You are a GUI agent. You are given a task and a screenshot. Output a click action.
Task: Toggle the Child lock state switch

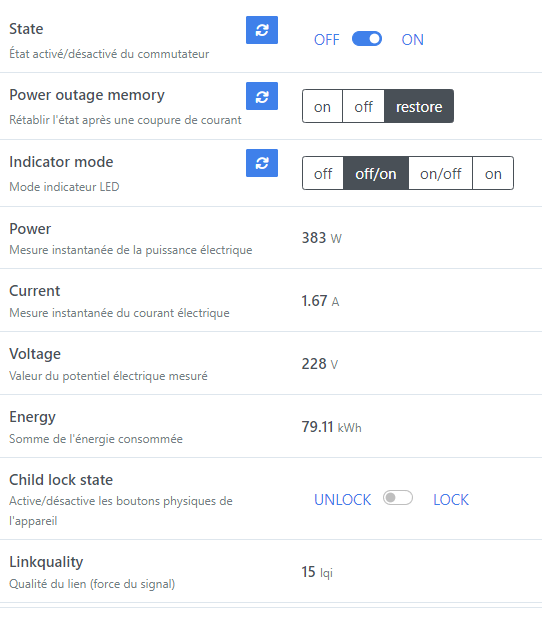point(398,498)
